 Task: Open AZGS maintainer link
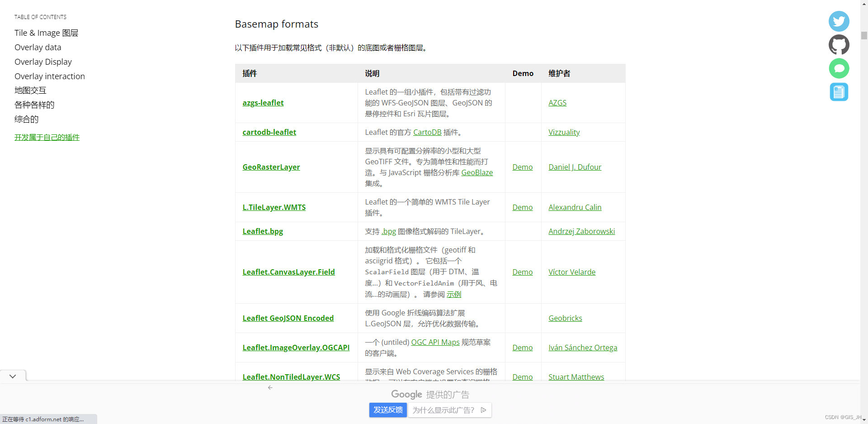click(x=557, y=103)
